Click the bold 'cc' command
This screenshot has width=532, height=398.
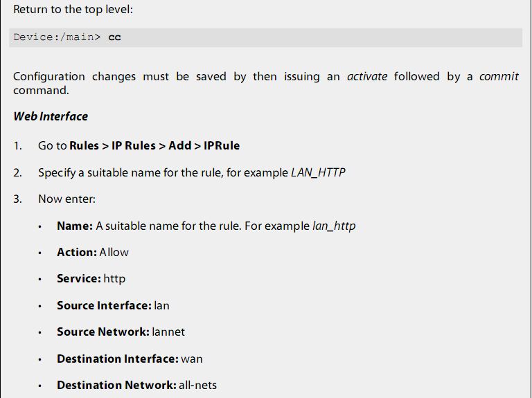[115, 37]
